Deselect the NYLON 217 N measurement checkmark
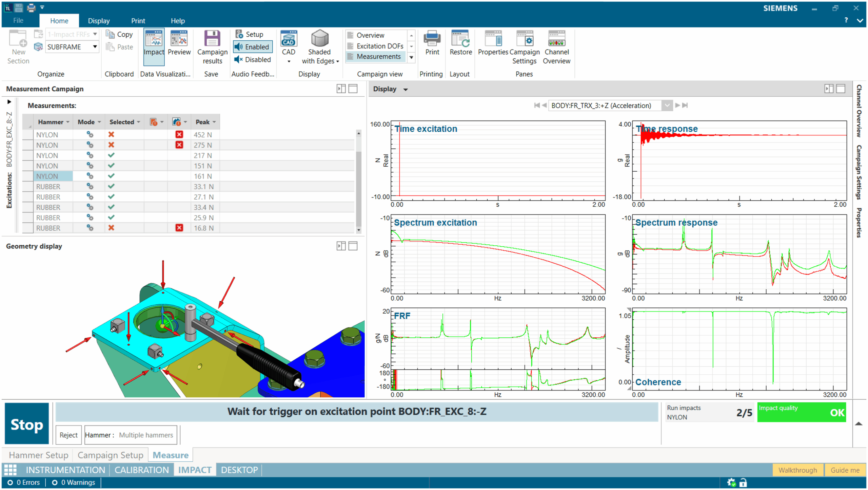Image resolution: width=868 pixels, height=490 pixels. (x=111, y=155)
